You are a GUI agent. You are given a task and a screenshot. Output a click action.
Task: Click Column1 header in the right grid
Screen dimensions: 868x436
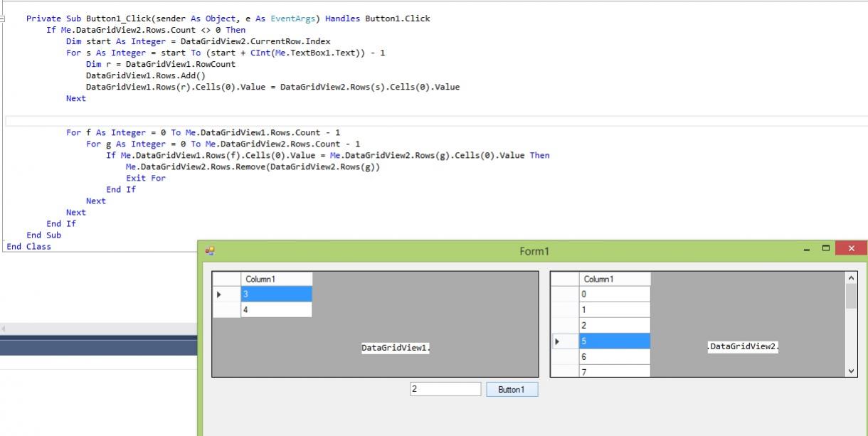click(615, 279)
